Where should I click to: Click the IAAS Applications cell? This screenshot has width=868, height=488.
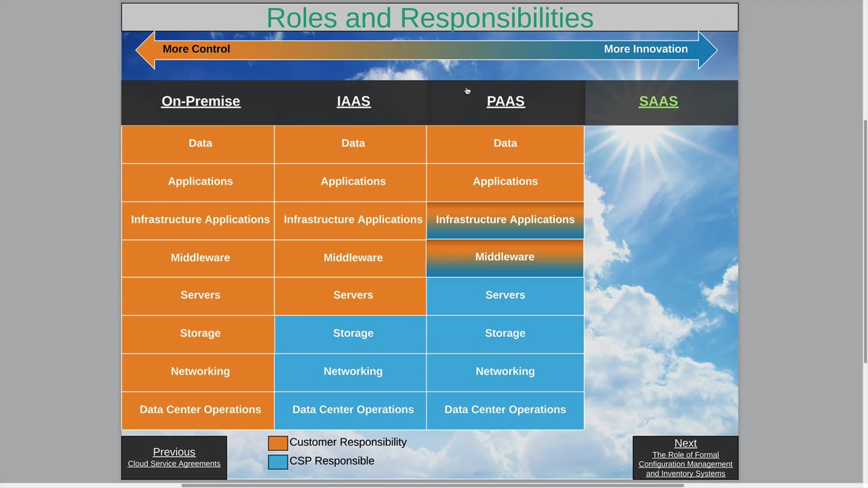click(351, 182)
